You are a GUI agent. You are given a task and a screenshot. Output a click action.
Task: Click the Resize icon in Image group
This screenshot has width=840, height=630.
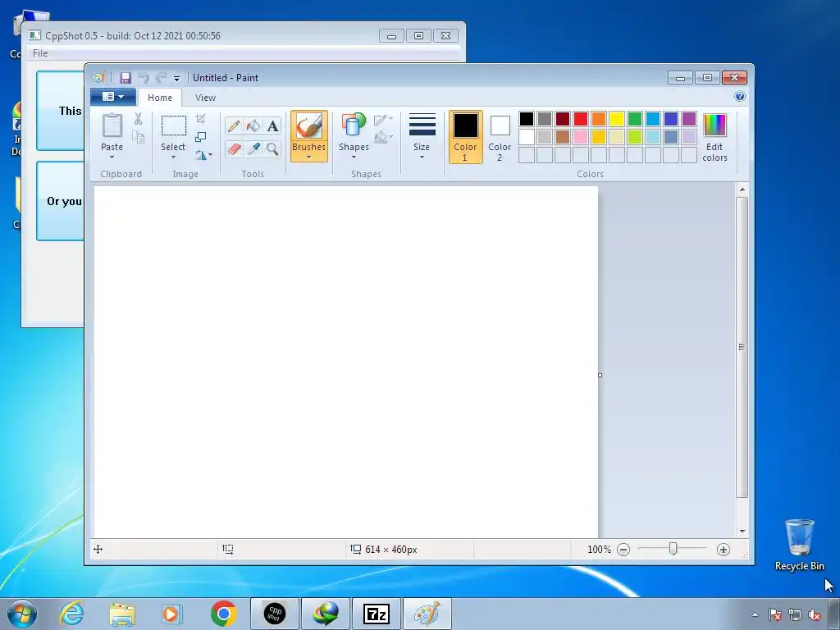(200, 137)
